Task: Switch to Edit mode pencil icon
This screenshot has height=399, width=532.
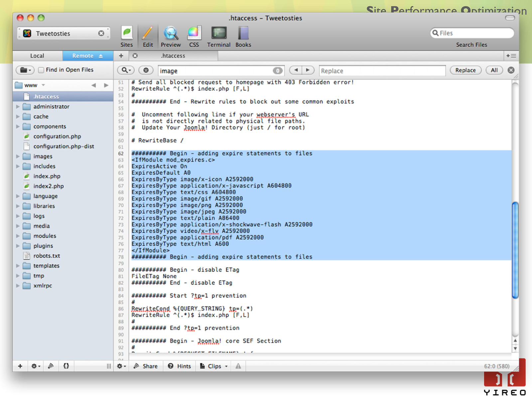Action: (x=148, y=37)
